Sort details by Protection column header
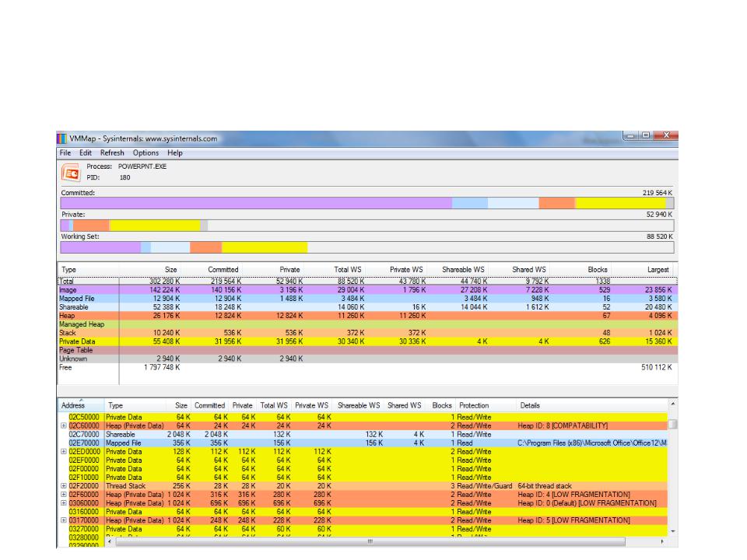747x560 pixels. 486,406
